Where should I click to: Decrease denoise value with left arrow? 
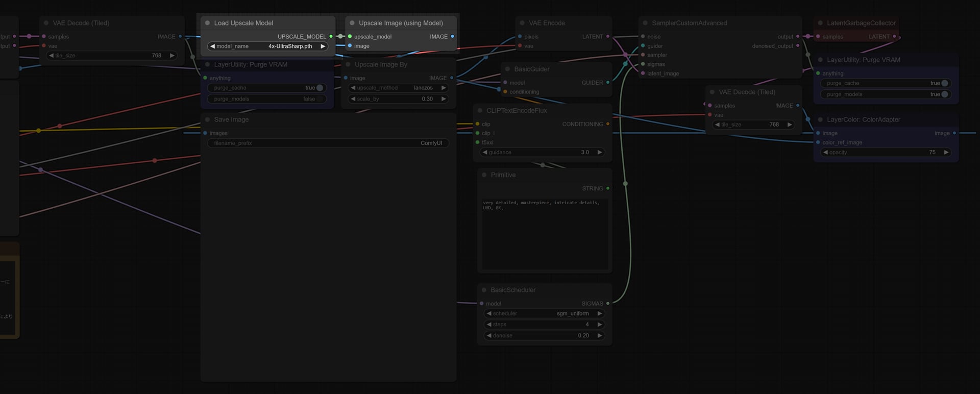[489, 335]
